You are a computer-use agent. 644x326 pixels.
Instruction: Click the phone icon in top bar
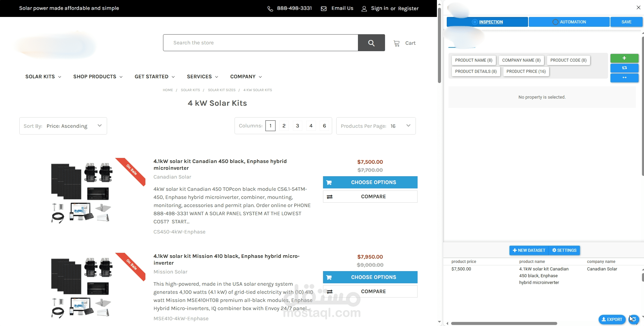tap(270, 9)
